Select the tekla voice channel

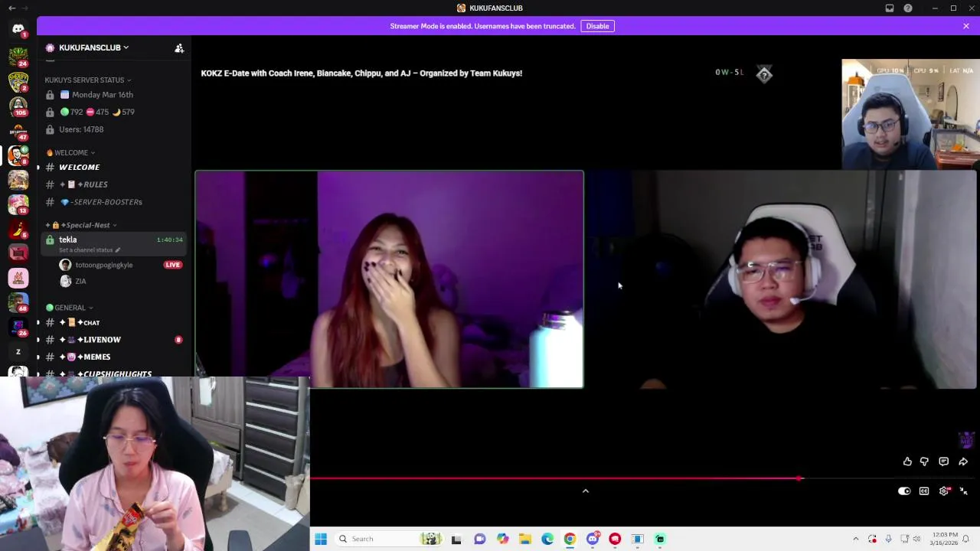click(113, 243)
